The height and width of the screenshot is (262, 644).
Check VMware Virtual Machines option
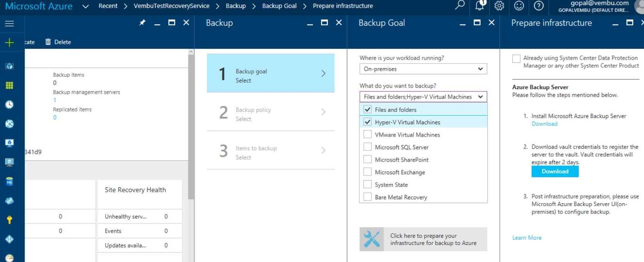point(368,135)
